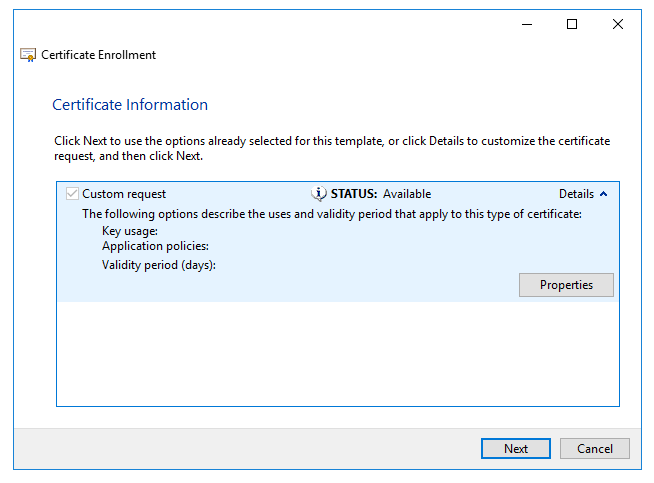The width and height of the screenshot is (654, 483).
Task: Click the status information icon
Action: point(319,194)
